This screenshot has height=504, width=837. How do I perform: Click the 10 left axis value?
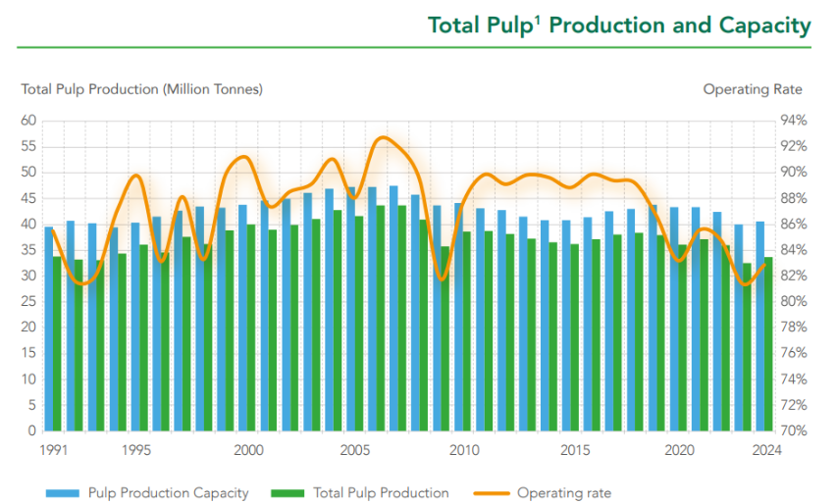point(28,379)
